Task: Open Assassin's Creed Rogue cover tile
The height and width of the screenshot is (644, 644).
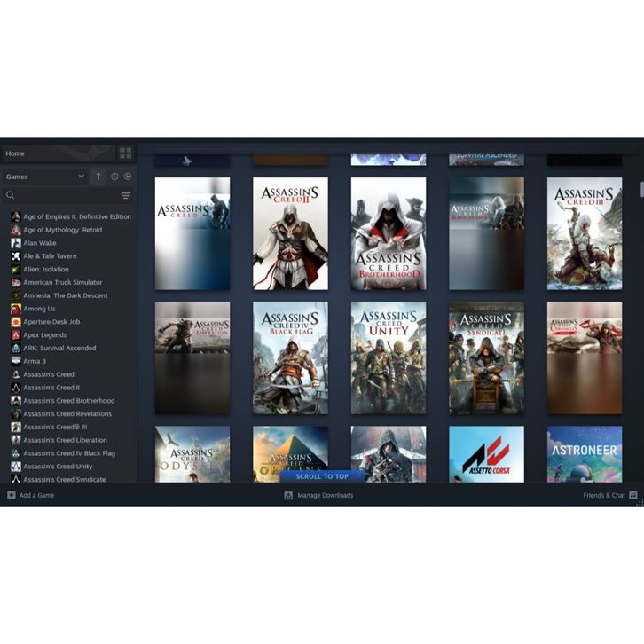Action: click(389, 454)
